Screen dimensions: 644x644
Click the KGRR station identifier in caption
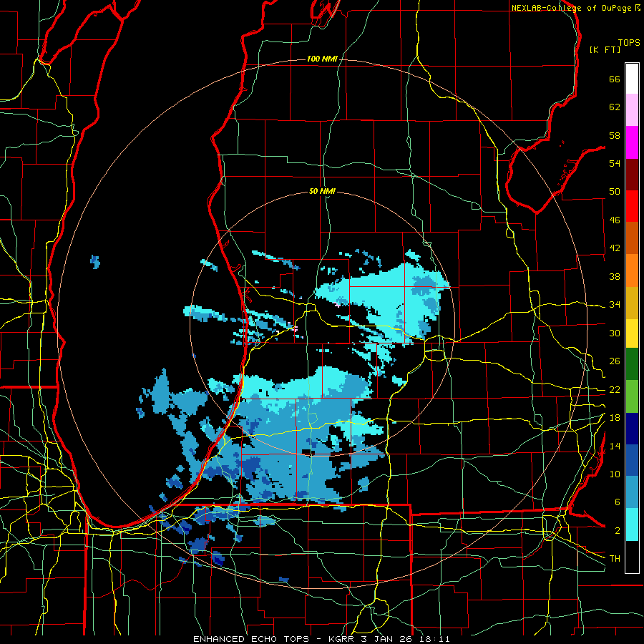[x=342, y=639]
